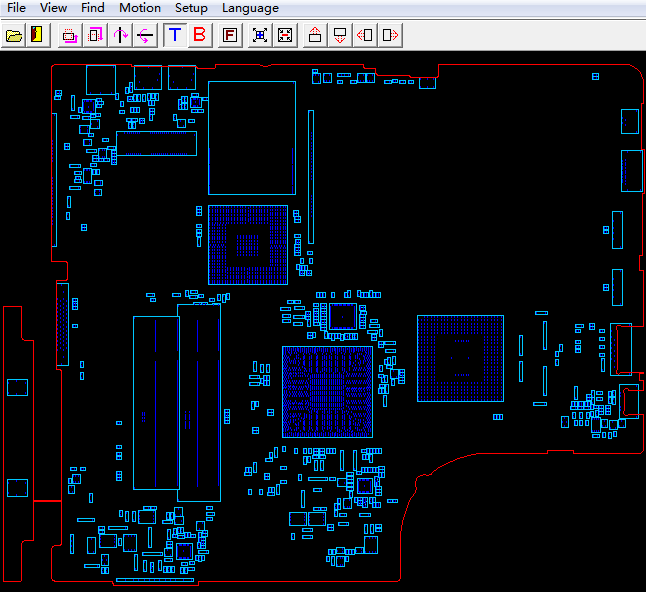Click the exit door icon
This screenshot has height=592, width=646.
pyautogui.click(x=37, y=35)
